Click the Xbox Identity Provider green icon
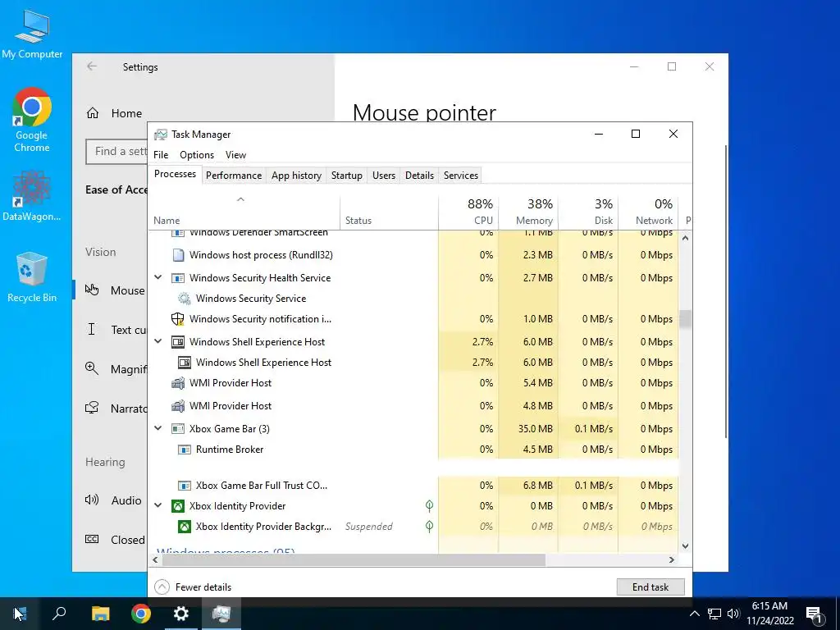The height and width of the screenshot is (630, 840). pos(178,506)
